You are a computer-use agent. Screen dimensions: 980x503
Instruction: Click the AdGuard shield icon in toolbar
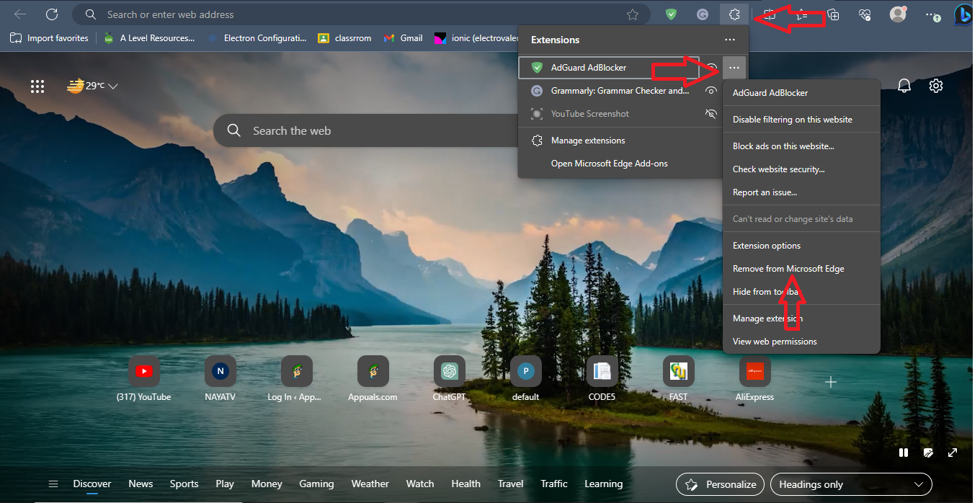tap(671, 14)
